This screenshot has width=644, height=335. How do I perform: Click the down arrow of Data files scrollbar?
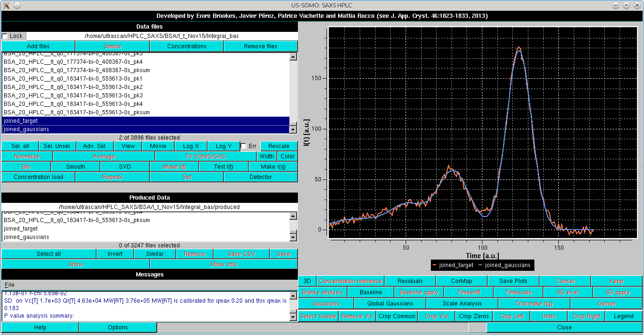tap(293, 130)
